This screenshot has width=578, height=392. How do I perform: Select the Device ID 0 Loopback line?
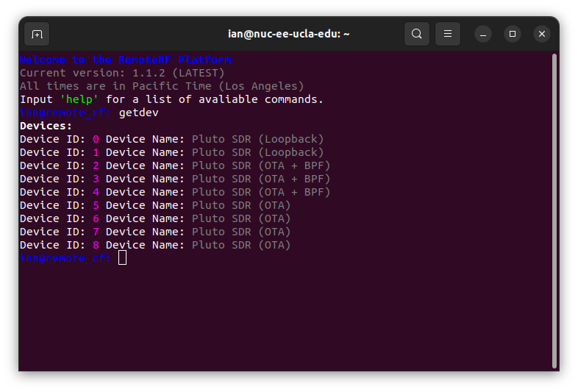[171, 139]
